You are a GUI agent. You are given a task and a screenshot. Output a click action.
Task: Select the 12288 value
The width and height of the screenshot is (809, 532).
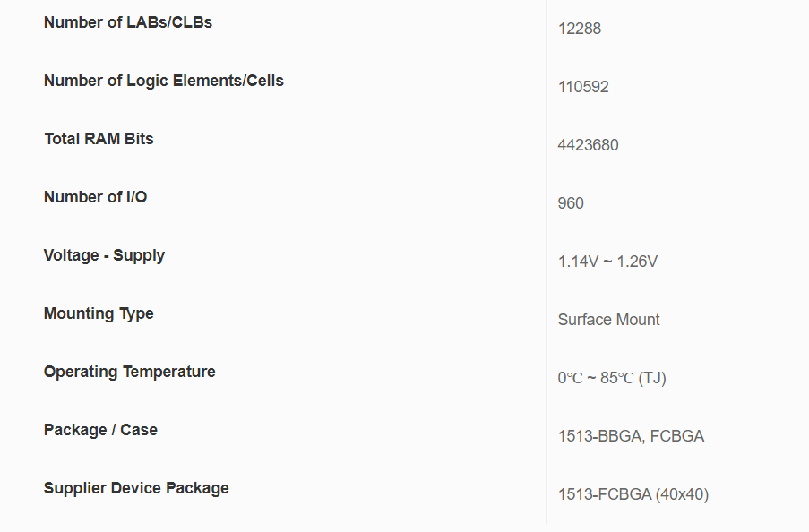click(x=579, y=29)
